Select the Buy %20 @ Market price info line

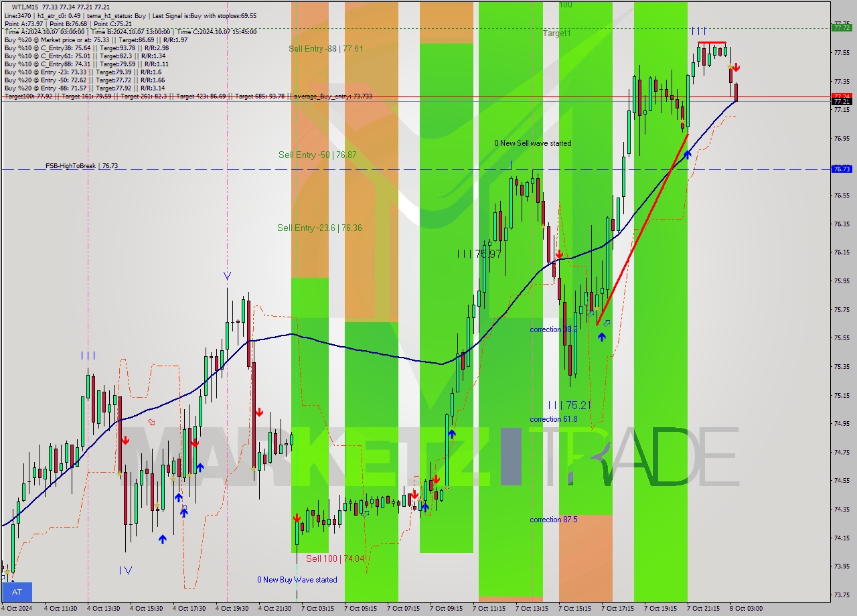point(96,40)
